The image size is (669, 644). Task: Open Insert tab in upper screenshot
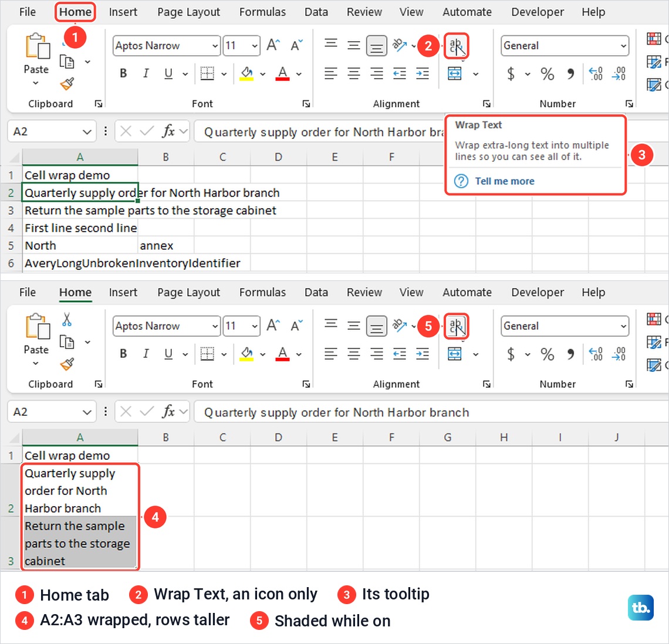(x=123, y=12)
